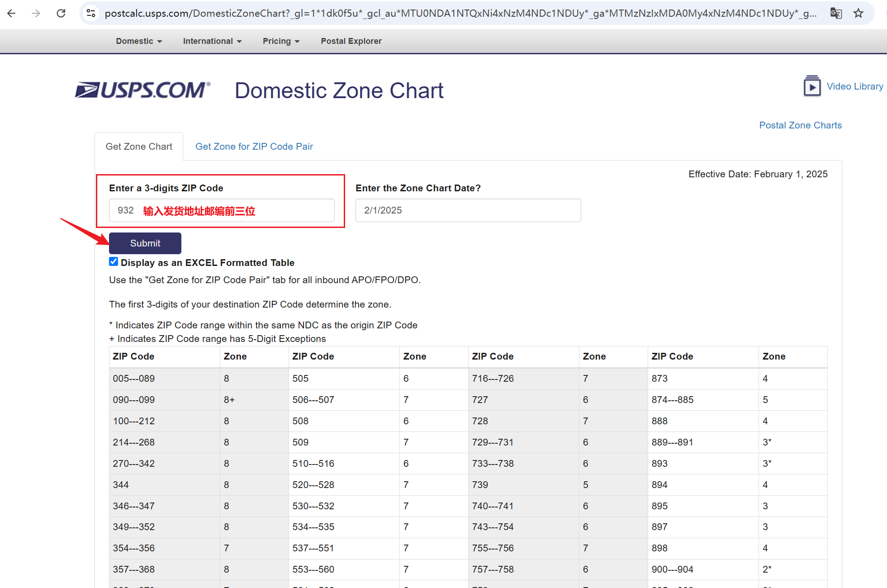
Task: Click the Video Library play icon
Action: coord(812,86)
